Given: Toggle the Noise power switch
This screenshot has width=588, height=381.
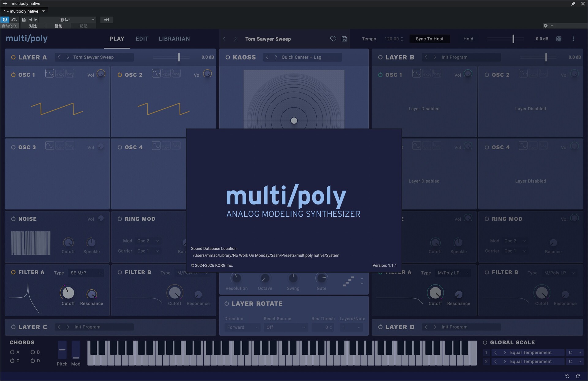Looking at the screenshot, I should click(x=13, y=219).
